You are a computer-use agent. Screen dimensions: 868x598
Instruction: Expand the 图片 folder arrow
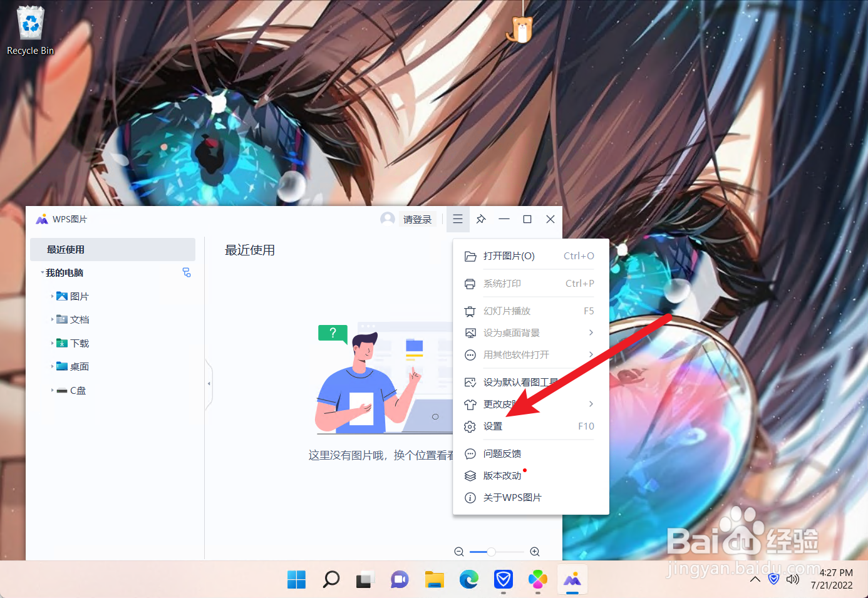52,296
